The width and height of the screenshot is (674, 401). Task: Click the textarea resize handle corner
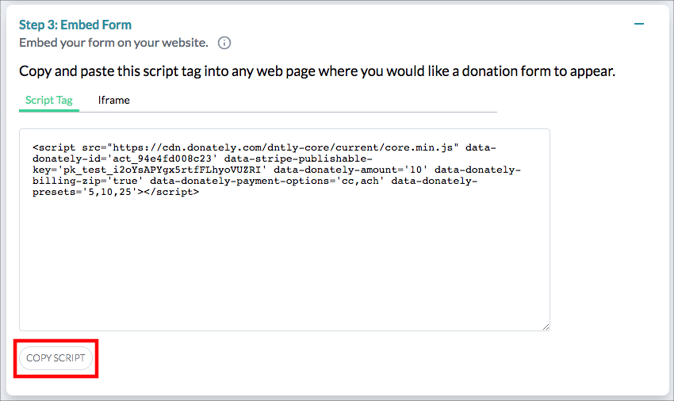tap(545, 327)
